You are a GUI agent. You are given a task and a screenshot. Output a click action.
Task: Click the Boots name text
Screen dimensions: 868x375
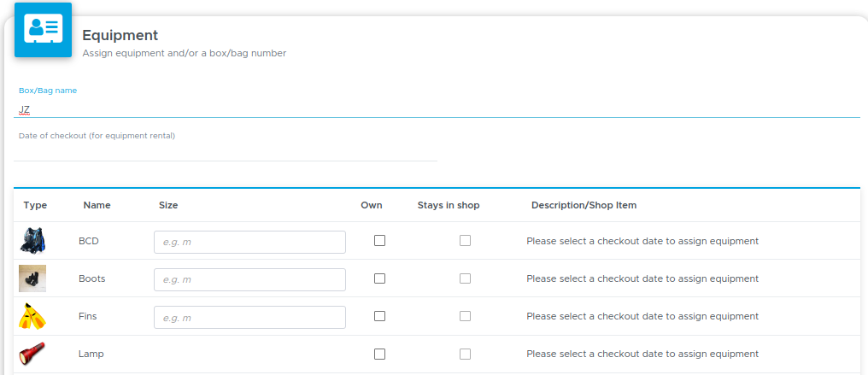(92, 278)
